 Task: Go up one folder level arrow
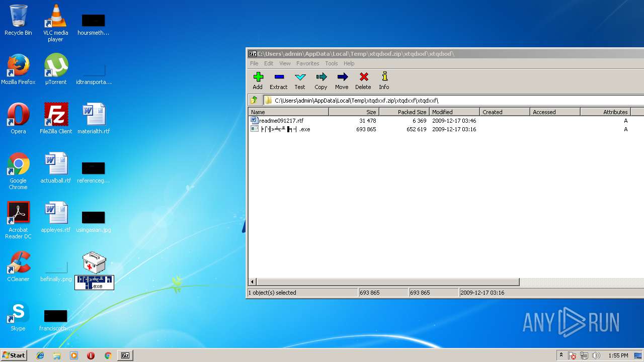tap(254, 100)
